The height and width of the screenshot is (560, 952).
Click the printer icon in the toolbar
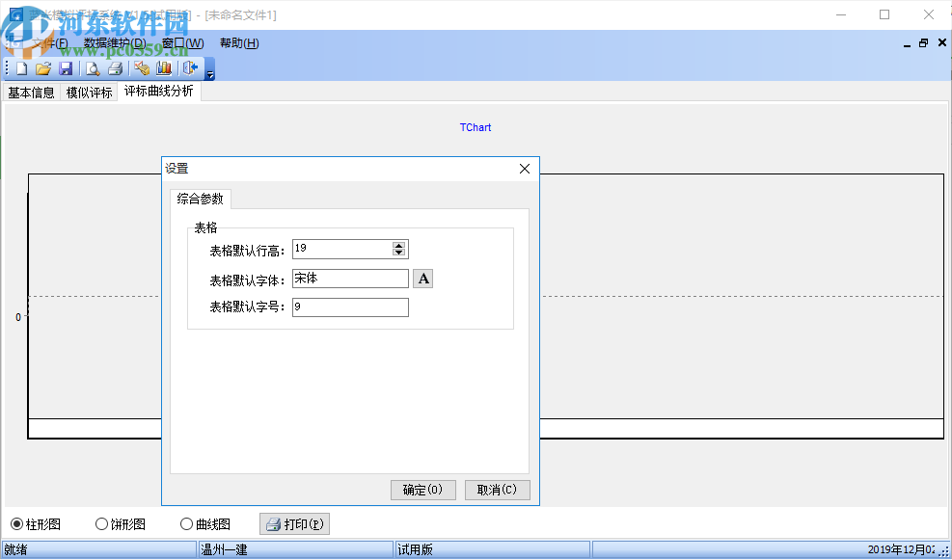pos(116,67)
